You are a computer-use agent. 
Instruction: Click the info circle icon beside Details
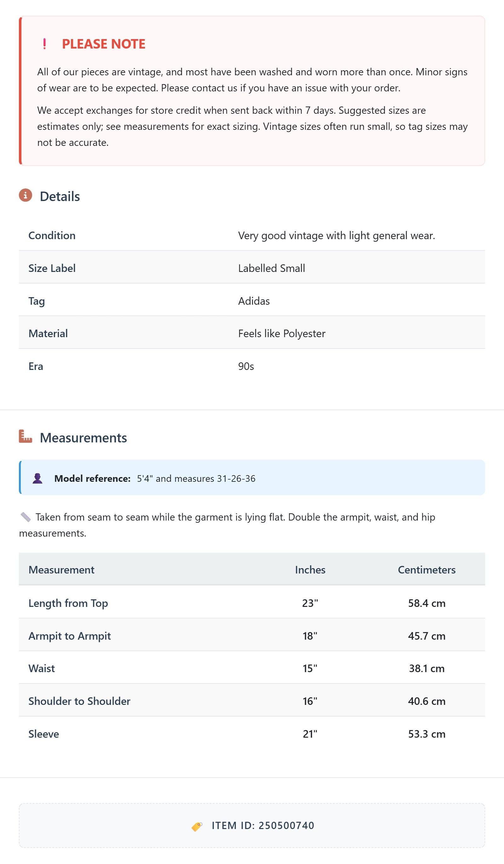[26, 195]
